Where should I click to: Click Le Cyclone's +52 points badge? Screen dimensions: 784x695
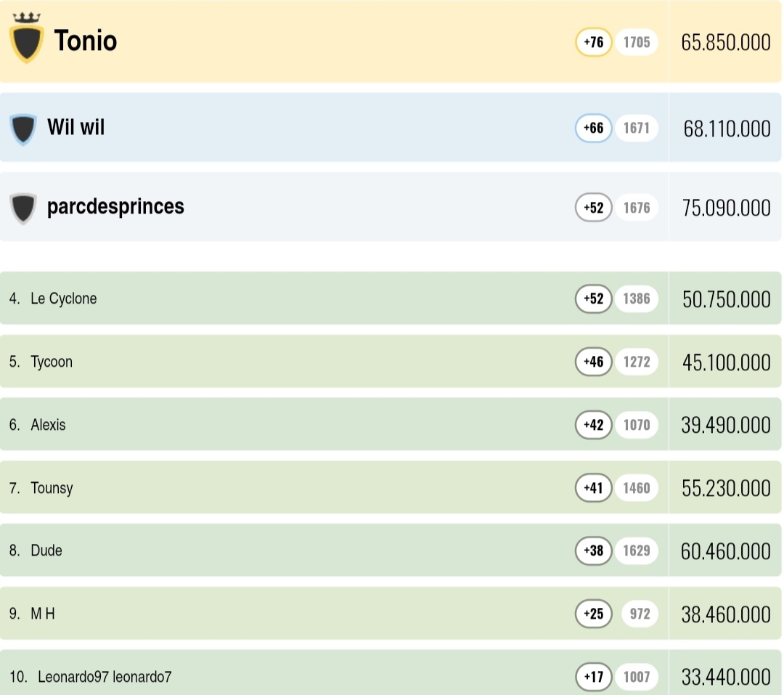tap(594, 298)
